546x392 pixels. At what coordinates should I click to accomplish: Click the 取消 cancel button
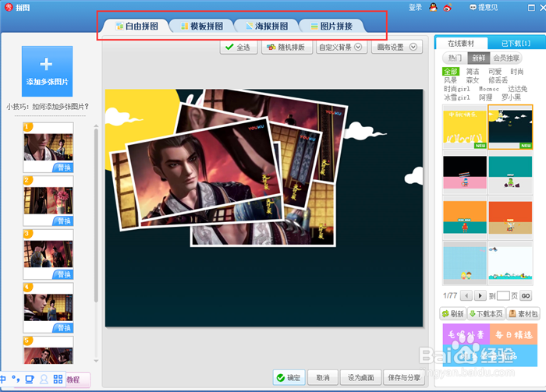[x=323, y=377]
